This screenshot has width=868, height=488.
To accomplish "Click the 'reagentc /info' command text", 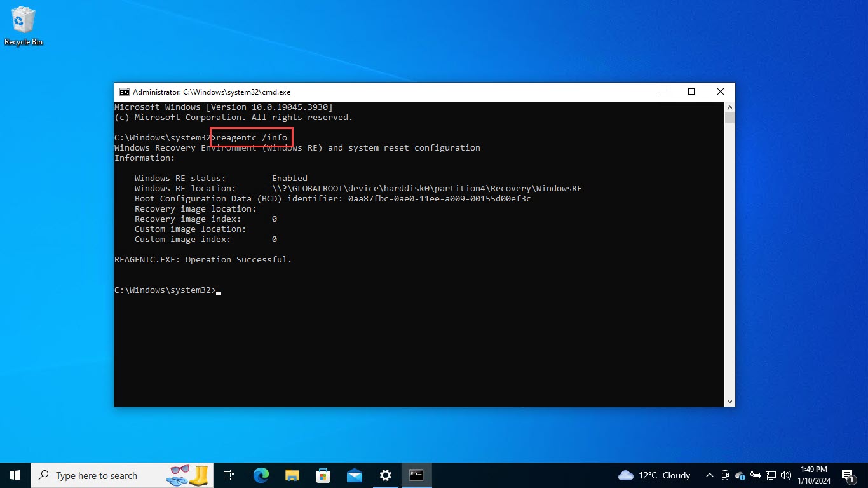I will 252,138.
